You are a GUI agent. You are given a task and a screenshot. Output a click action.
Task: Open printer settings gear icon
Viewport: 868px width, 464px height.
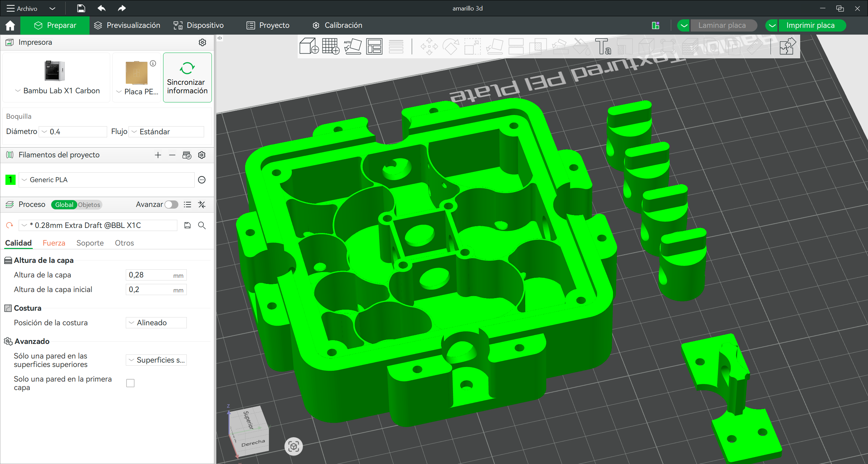coord(202,42)
